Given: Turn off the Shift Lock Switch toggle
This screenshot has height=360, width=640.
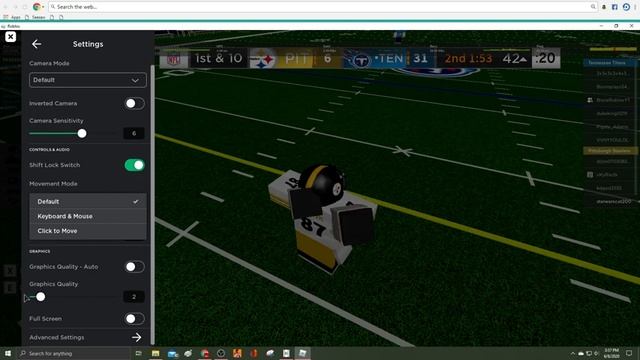Looking at the screenshot, I should (134, 165).
